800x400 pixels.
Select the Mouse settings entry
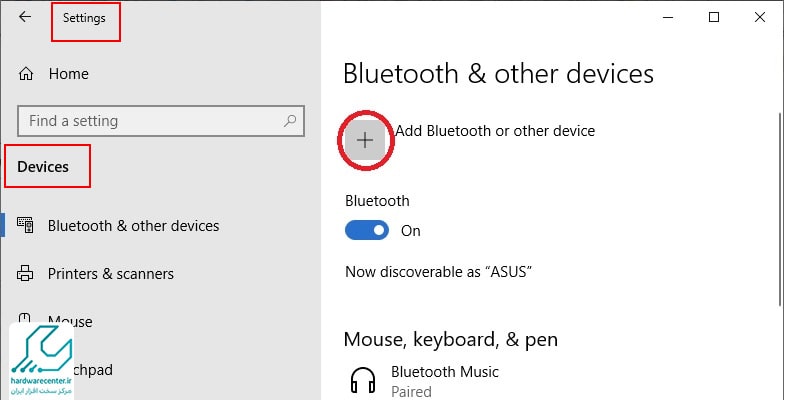(70, 321)
